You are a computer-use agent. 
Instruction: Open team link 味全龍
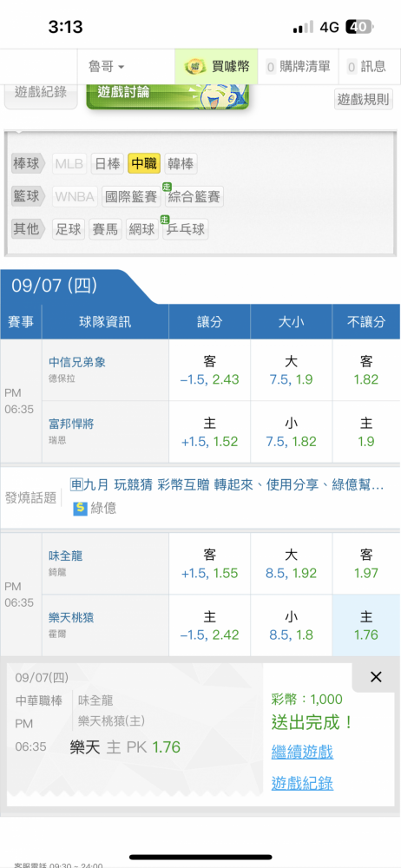point(65,556)
